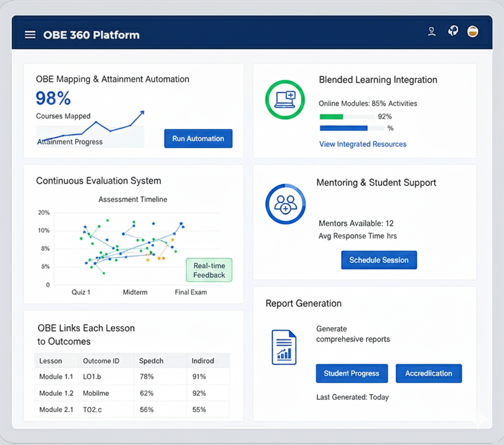Open View Integrated Resources link

click(x=363, y=144)
